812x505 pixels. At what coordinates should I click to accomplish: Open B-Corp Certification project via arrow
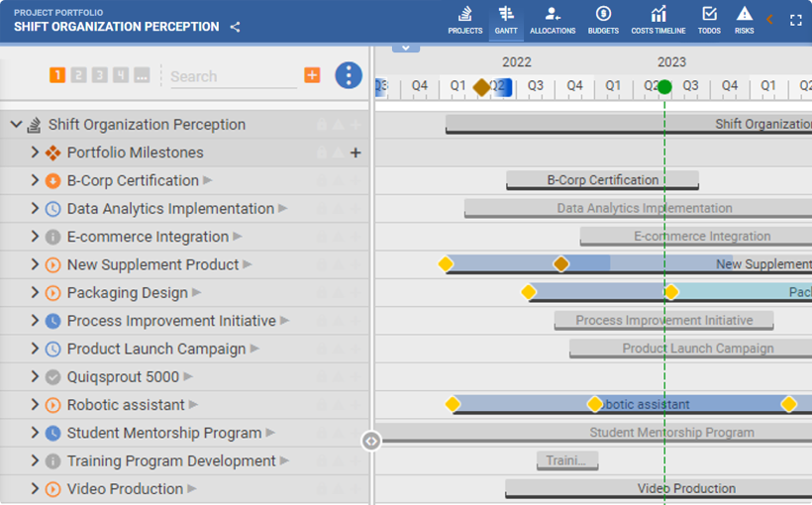click(x=208, y=180)
